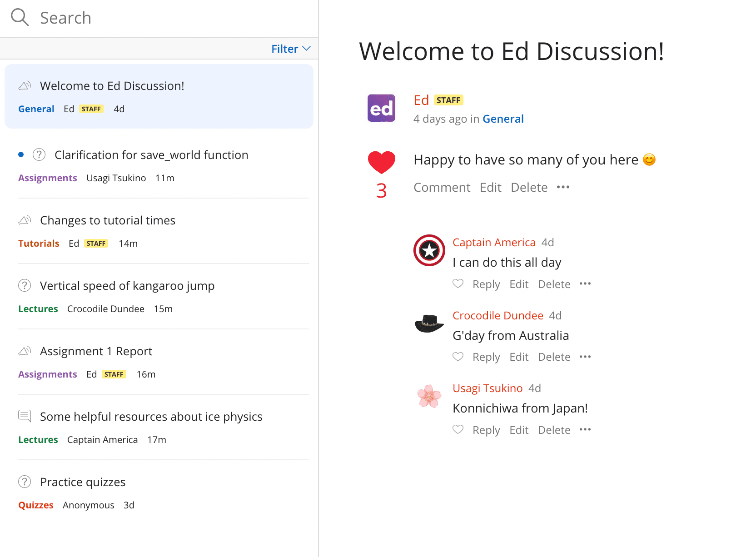Click Comment under Ed's post
This screenshot has height=557, width=756.
point(442,187)
